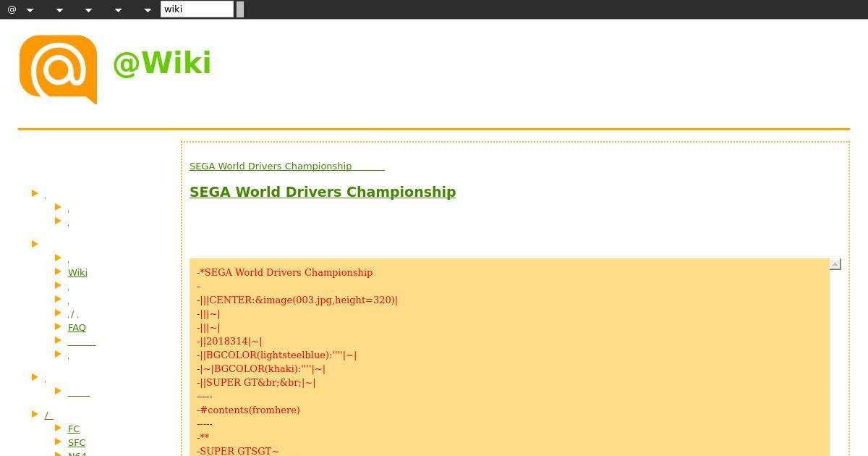Click the orange @Wiki speech-bubble logo
This screenshot has height=456, width=868.
[x=58, y=69]
